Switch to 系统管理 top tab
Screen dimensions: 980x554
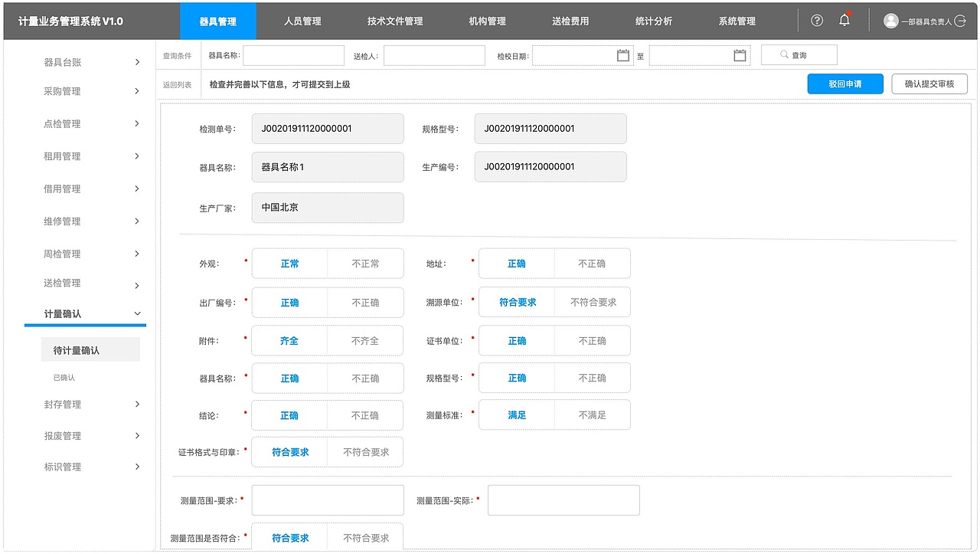[x=737, y=21]
